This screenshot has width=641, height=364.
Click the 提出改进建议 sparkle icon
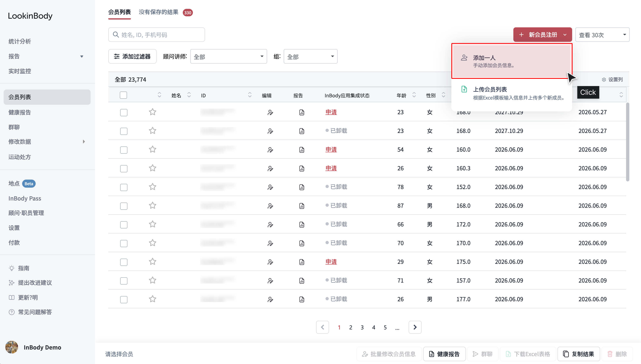(x=11, y=283)
